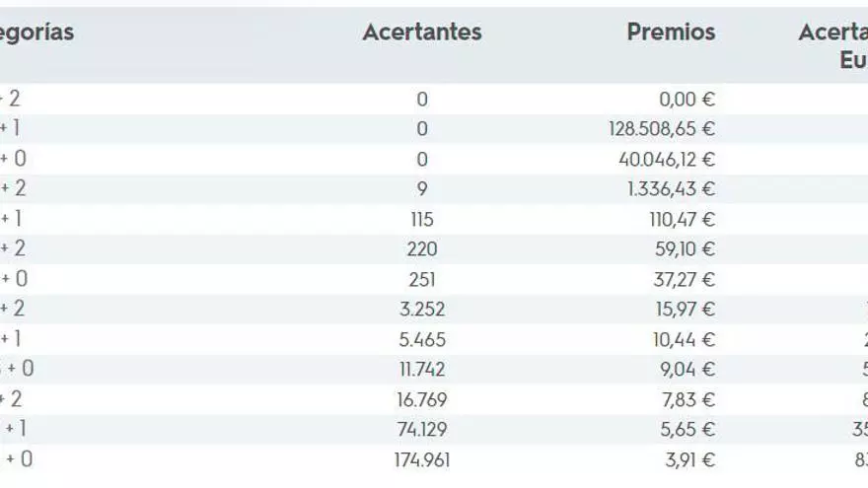Click the 251 winners value
Viewport: 868px width, 488px height.
coord(422,280)
